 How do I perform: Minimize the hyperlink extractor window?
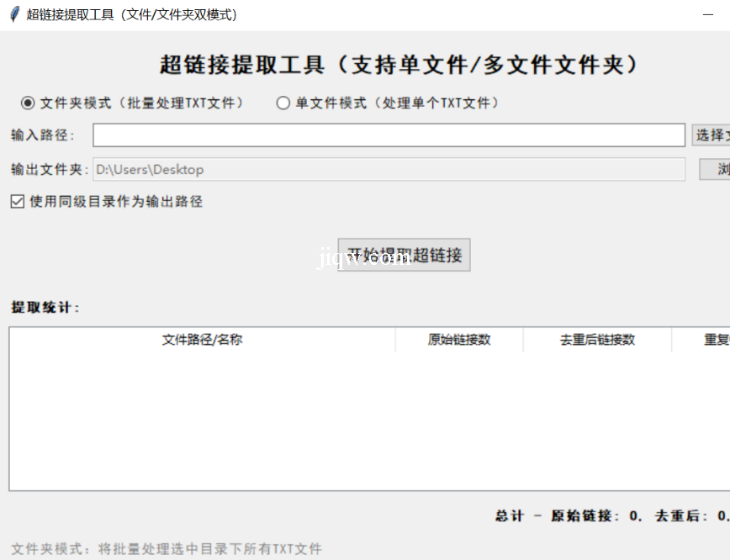tap(708, 14)
